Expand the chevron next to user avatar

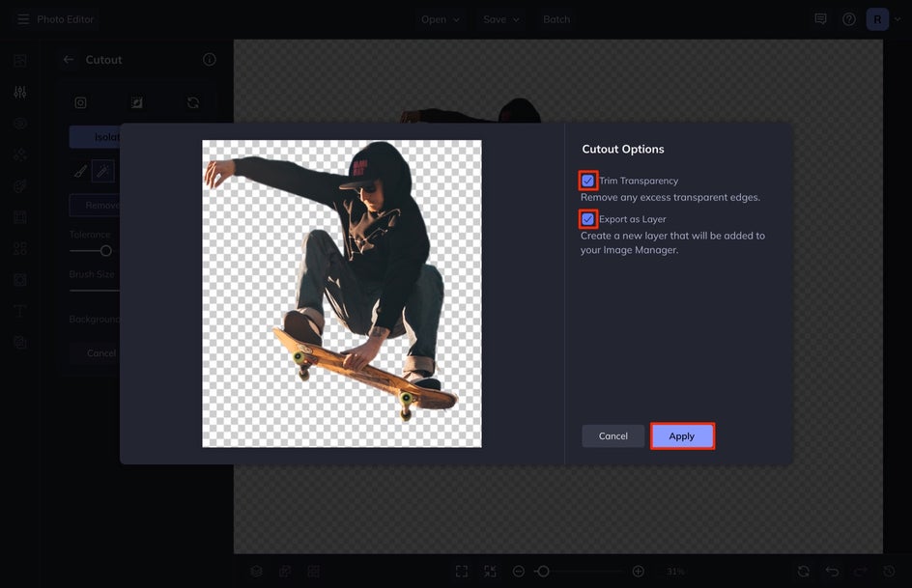(x=898, y=19)
